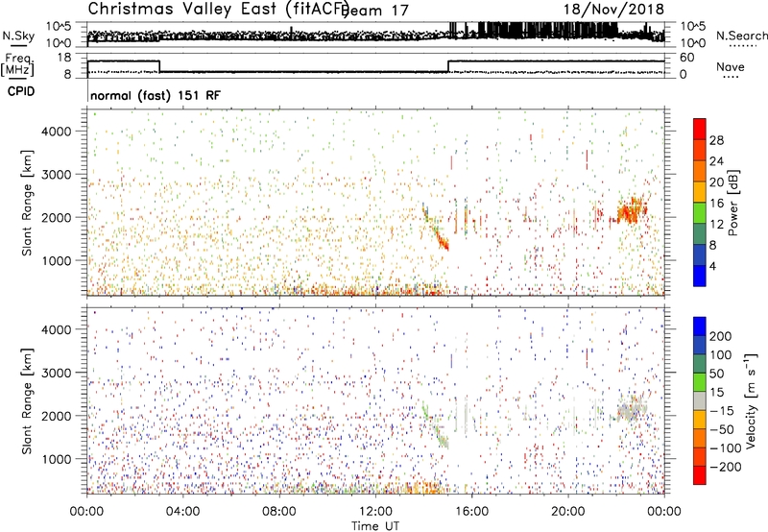This screenshot has height=532, width=768.
Task: Click the 'normal (fast) 151 RF' text
Action: point(156,95)
